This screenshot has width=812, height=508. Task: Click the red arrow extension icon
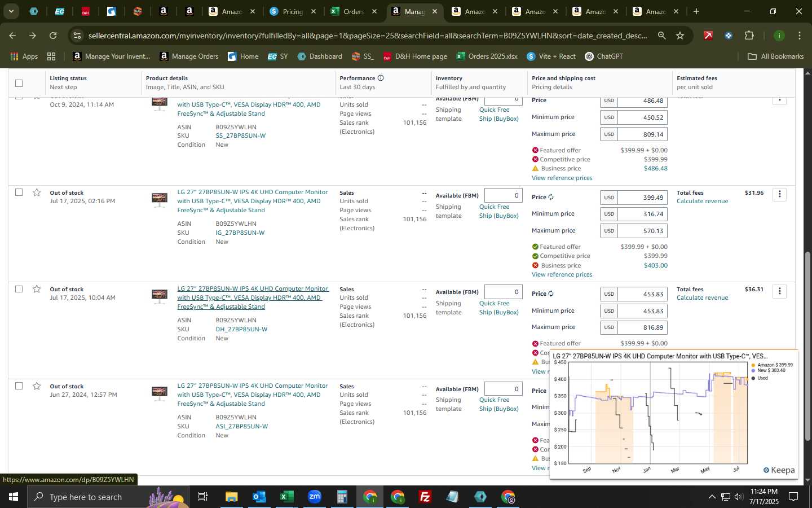(708, 36)
